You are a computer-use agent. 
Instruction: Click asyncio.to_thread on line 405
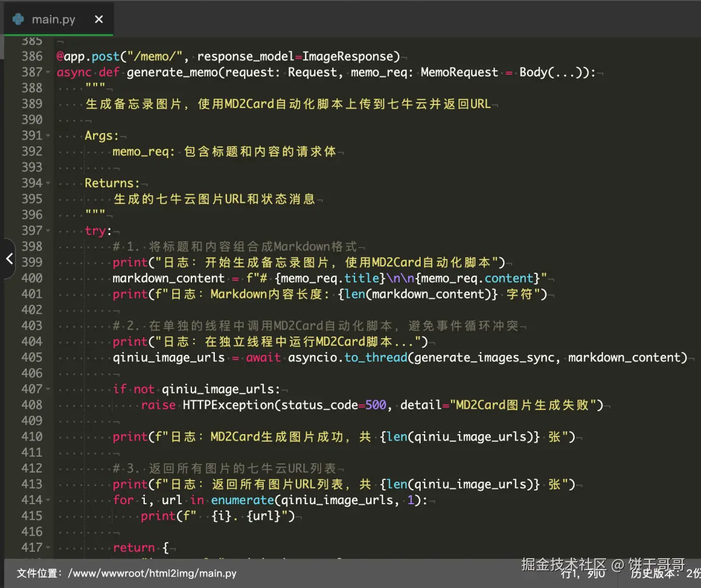click(348, 357)
